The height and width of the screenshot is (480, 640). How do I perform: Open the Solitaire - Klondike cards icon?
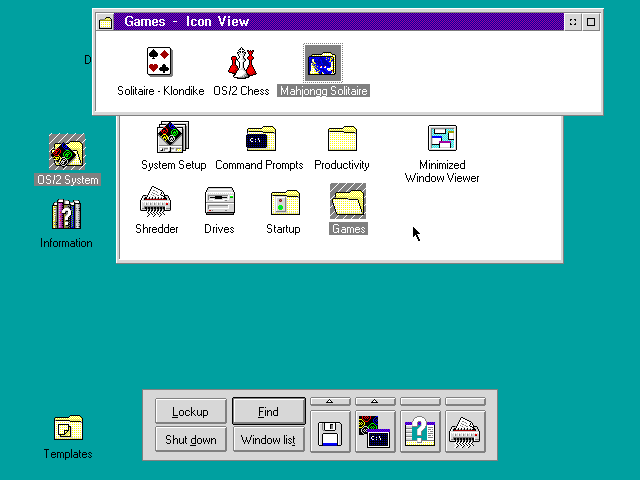click(x=160, y=62)
